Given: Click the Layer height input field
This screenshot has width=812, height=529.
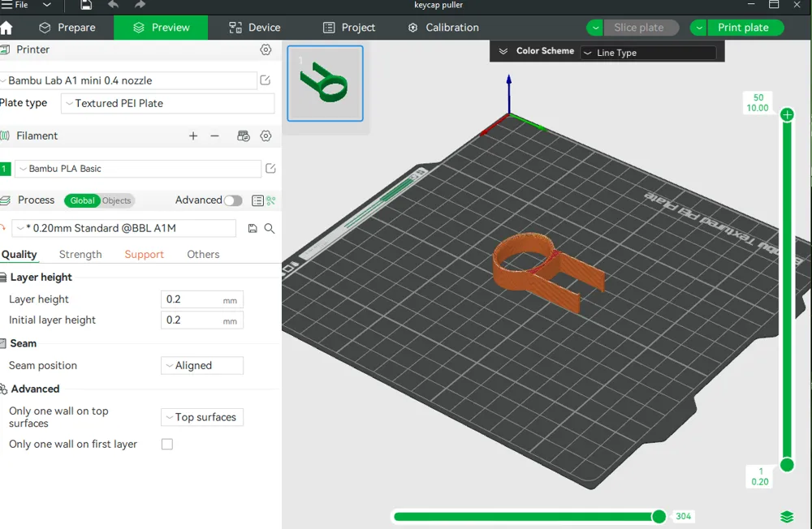Looking at the screenshot, I should (202, 299).
